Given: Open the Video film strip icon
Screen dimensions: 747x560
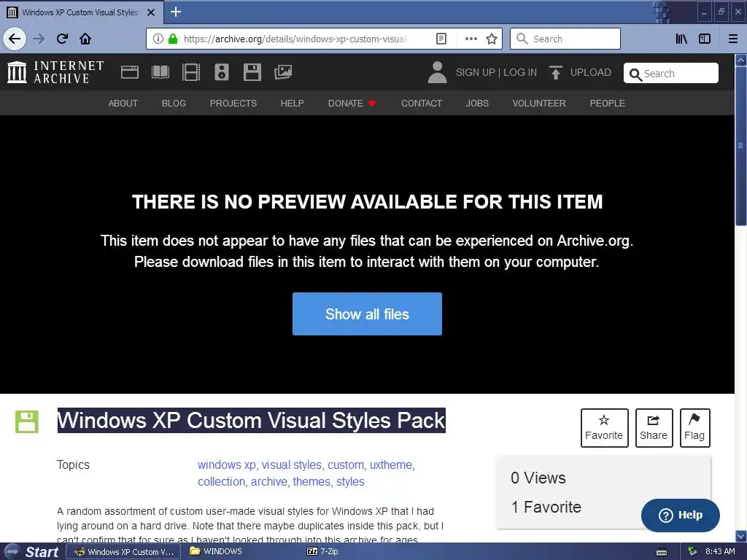Looking at the screenshot, I should pos(191,72).
